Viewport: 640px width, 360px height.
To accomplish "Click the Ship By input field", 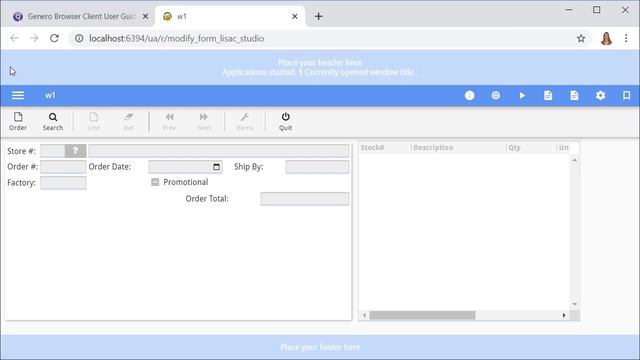I will [317, 167].
